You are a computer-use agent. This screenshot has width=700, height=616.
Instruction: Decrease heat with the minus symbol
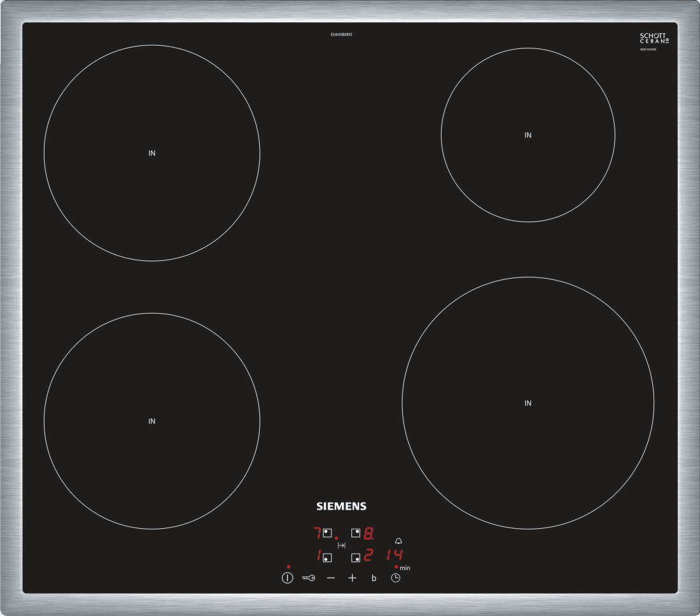pyautogui.click(x=331, y=578)
